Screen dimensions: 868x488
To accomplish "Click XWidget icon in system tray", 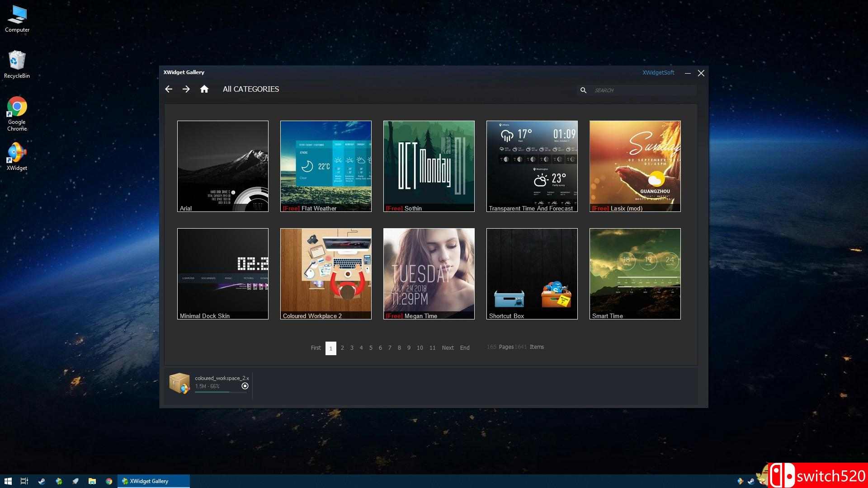I will [740, 481].
